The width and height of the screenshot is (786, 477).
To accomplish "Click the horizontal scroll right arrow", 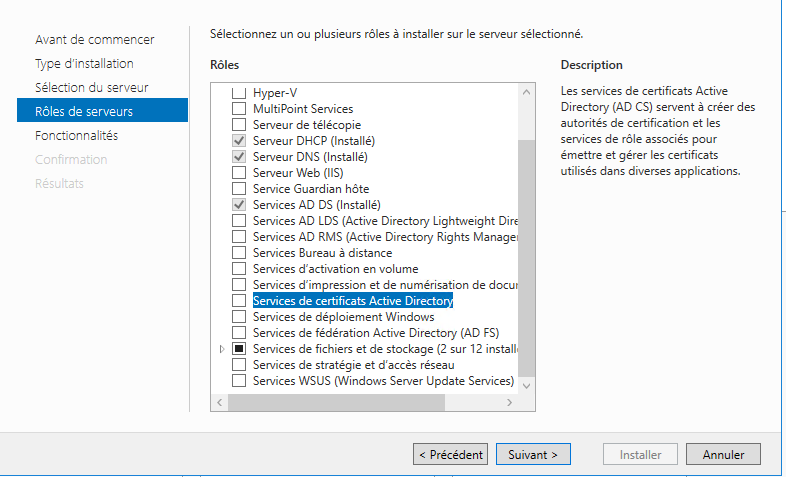I will pyautogui.click(x=510, y=402).
